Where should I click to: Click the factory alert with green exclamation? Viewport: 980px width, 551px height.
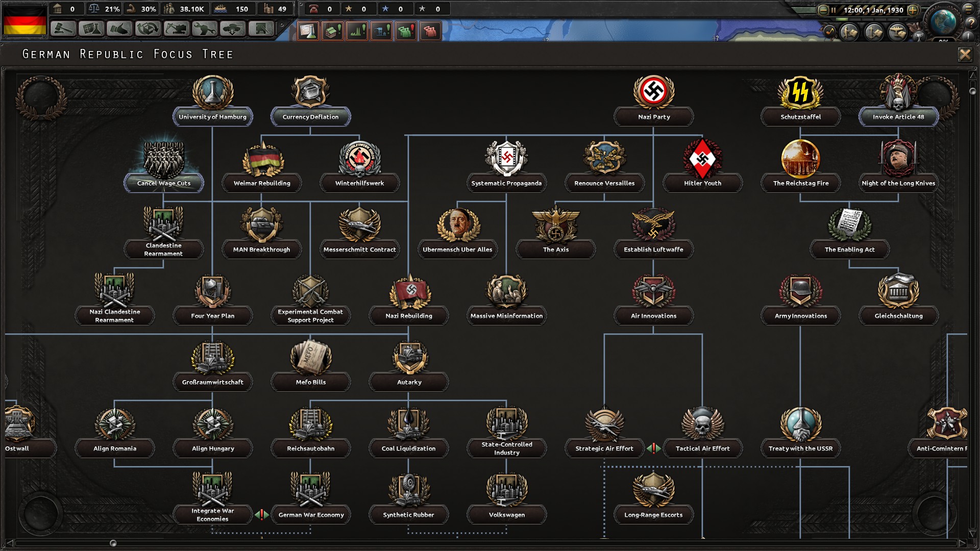click(x=332, y=31)
